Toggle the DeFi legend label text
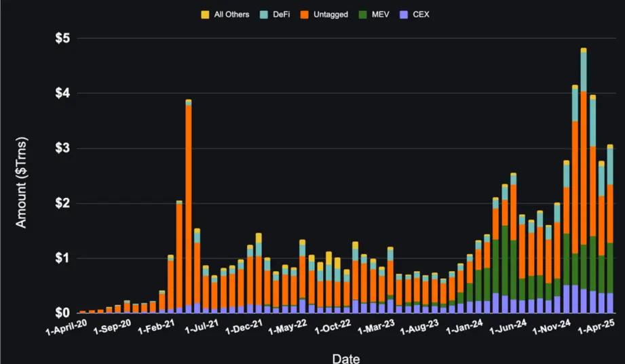 [x=275, y=14]
